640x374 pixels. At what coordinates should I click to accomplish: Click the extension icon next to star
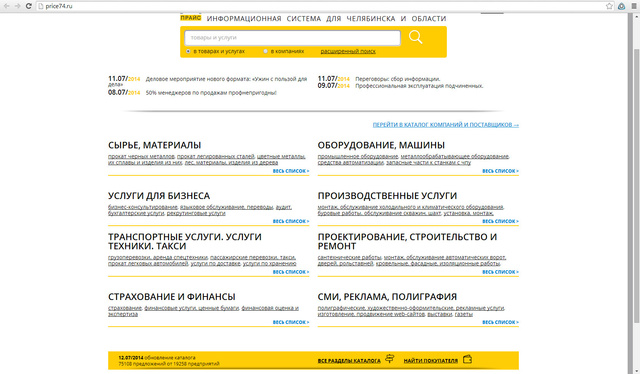coord(621,6)
